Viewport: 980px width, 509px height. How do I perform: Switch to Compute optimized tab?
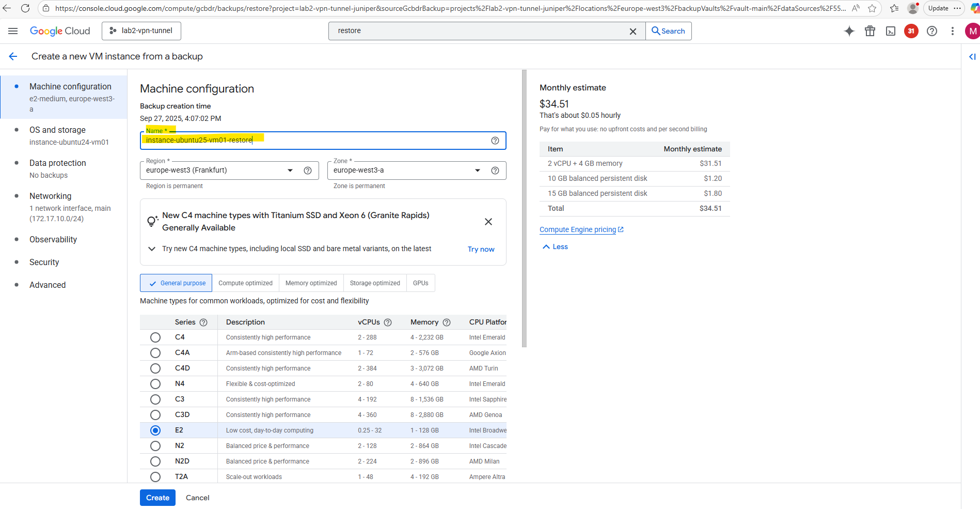245,283
